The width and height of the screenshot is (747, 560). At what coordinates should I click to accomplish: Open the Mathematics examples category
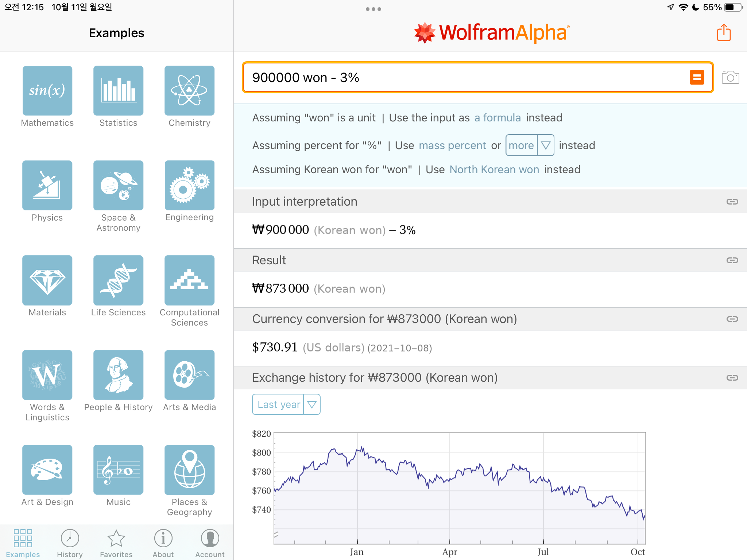(x=47, y=91)
